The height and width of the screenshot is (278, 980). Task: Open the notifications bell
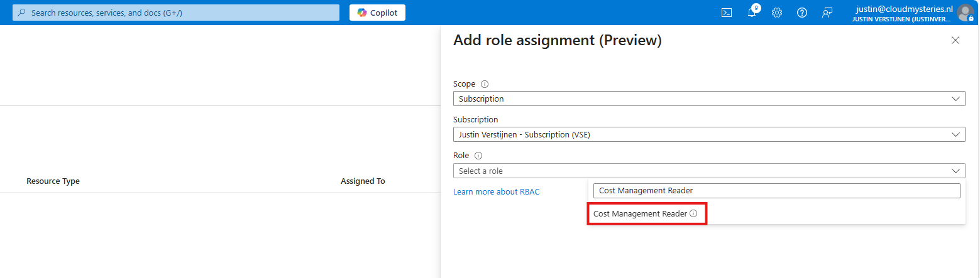pyautogui.click(x=752, y=13)
